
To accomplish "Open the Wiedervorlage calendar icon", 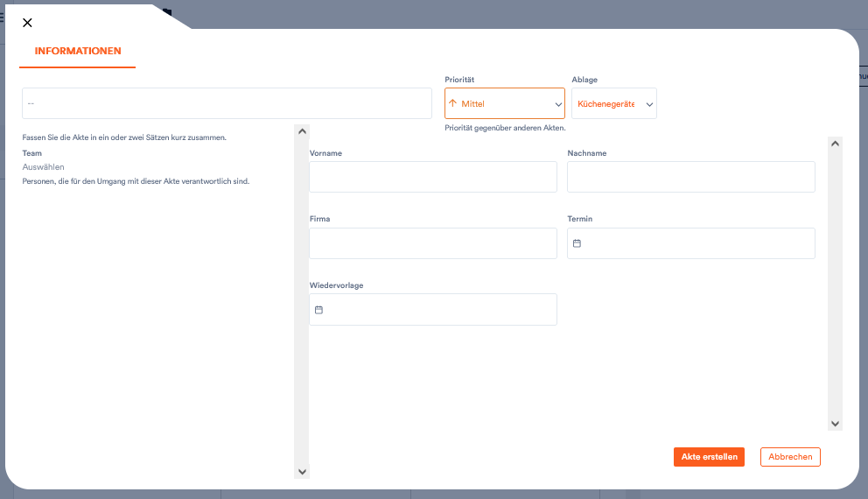I will pos(318,310).
